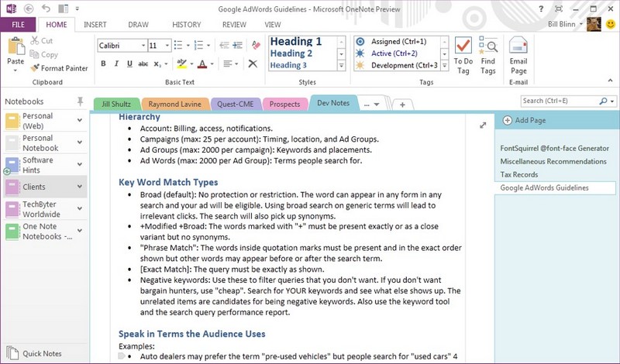Switch to the VIEW ribbon tab
620x364 pixels.
click(273, 25)
